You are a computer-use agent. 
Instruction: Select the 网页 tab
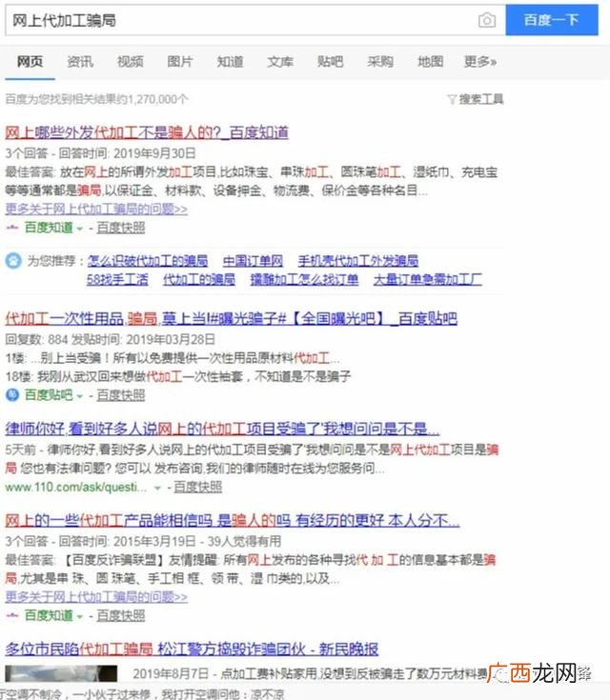click(x=30, y=62)
